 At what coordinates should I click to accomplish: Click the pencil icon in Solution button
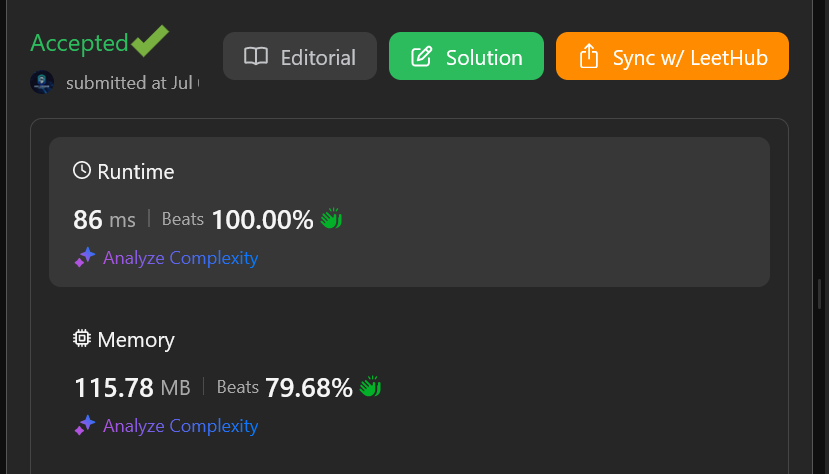click(x=422, y=57)
